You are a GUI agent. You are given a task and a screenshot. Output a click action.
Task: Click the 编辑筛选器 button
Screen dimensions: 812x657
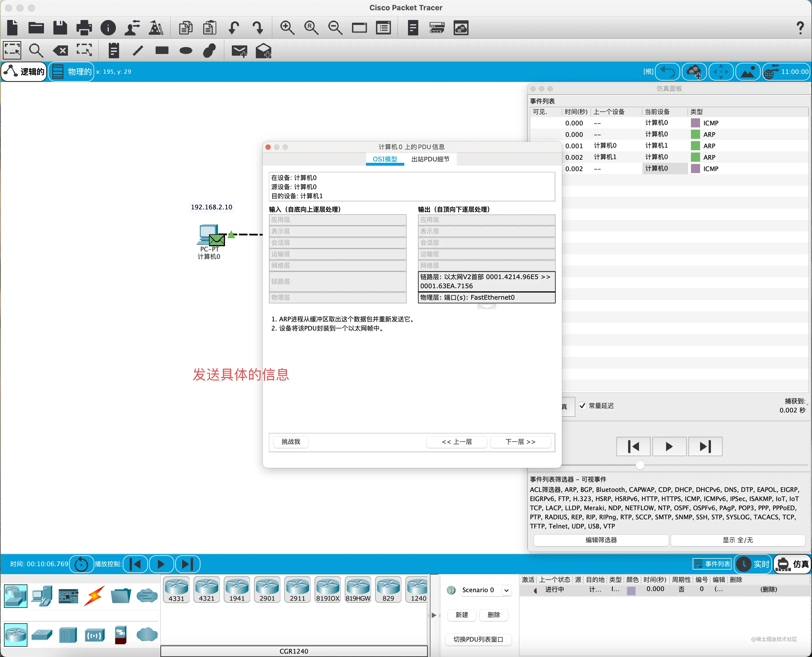tap(601, 540)
